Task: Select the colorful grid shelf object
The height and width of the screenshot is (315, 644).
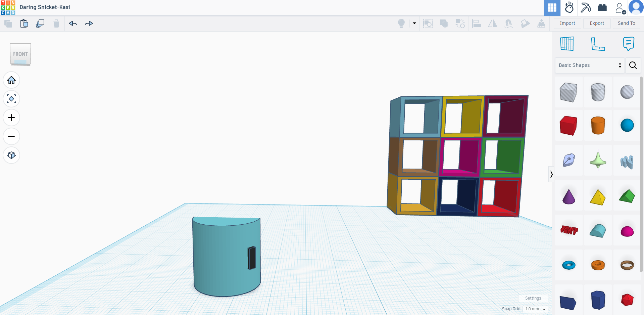Action: [x=457, y=156]
